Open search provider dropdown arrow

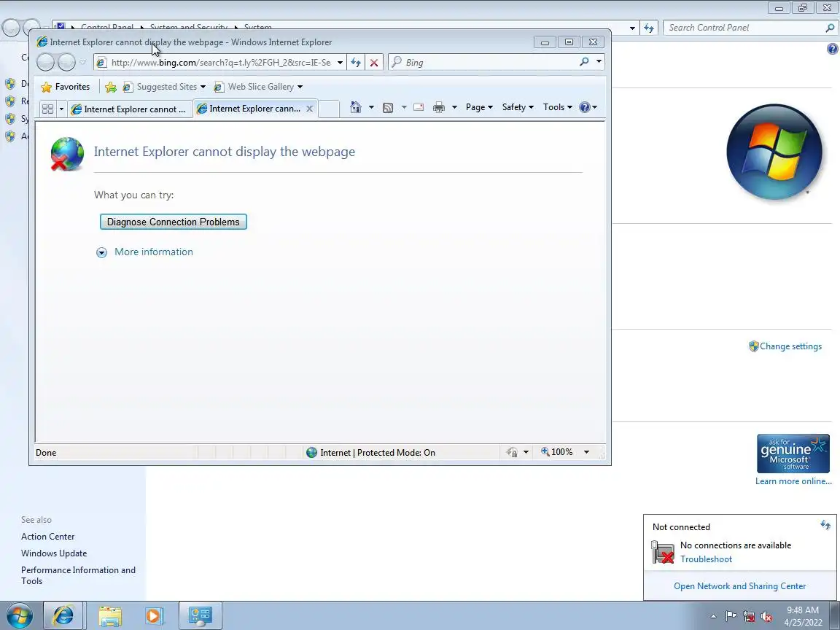click(599, 62)
